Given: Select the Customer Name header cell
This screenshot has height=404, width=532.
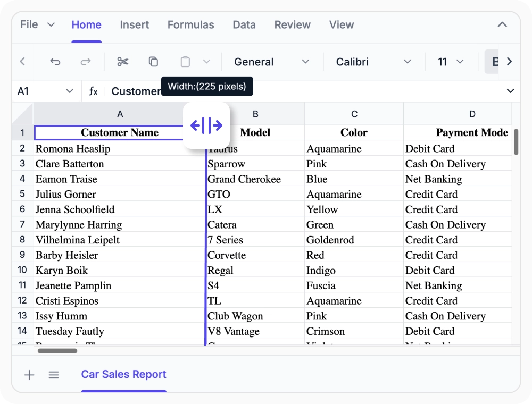Looking at the screenshot, I should pyautogui.click(x=120, y=132).
